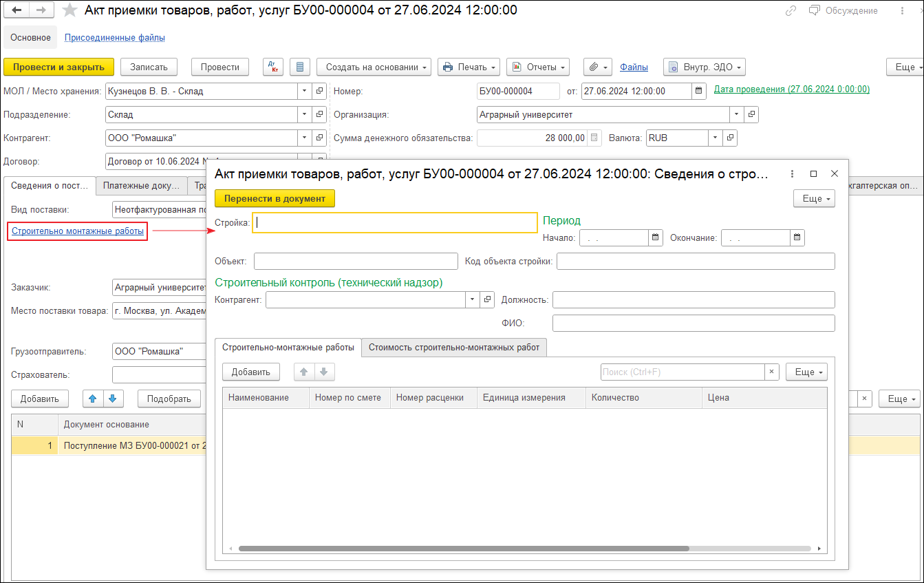Expand the Создать на основании menu
924x583 pixels.
[374, 67]
